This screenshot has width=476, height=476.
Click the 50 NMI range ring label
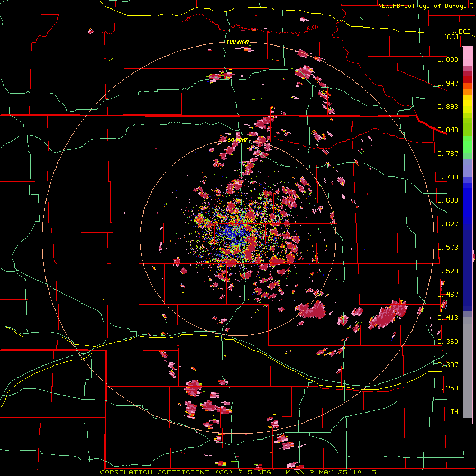click(237, 140)
